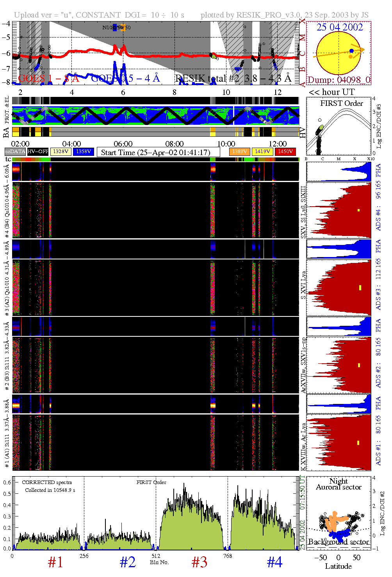Click the Dump: 04098_0 label
The height and width of the screenshot is (577, 392).
coord(338,80)
